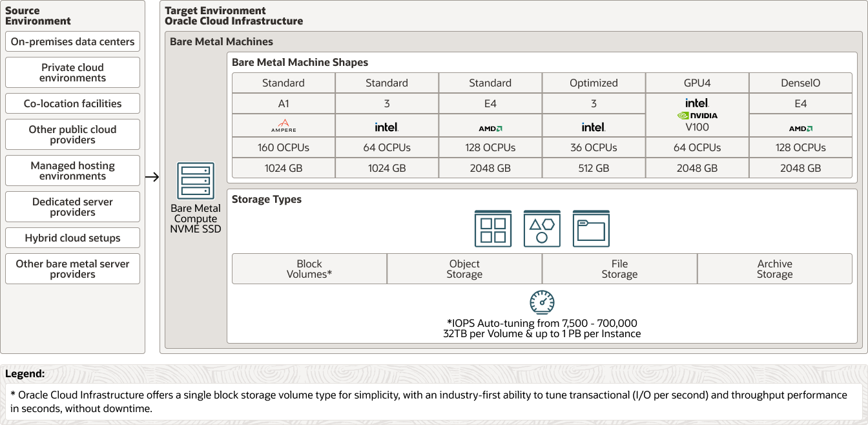Select the Block Volumes grid icon
The image size is (868, 425).
pyautogui.click(x=493, y=229)
